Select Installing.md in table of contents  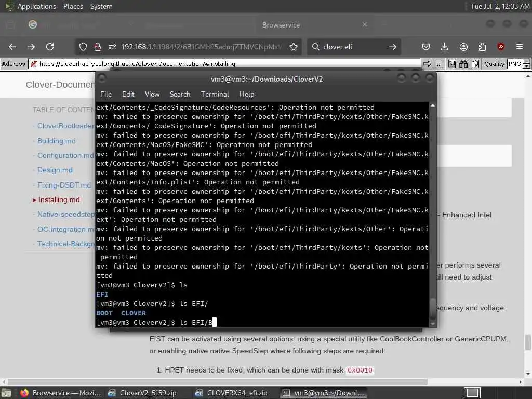click(x=59, y=199)
